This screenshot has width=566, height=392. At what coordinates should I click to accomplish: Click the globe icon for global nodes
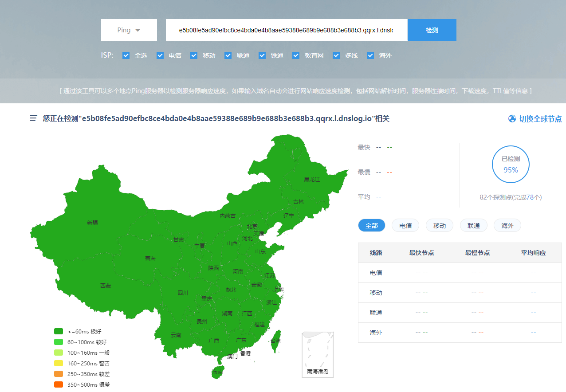click(x=512, y=119)
